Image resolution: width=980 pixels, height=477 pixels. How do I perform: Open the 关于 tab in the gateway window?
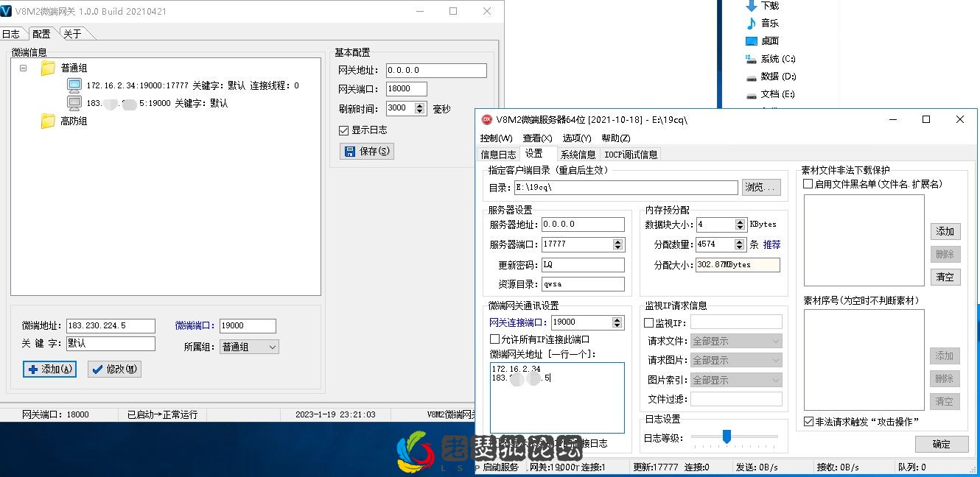(72, 34)
